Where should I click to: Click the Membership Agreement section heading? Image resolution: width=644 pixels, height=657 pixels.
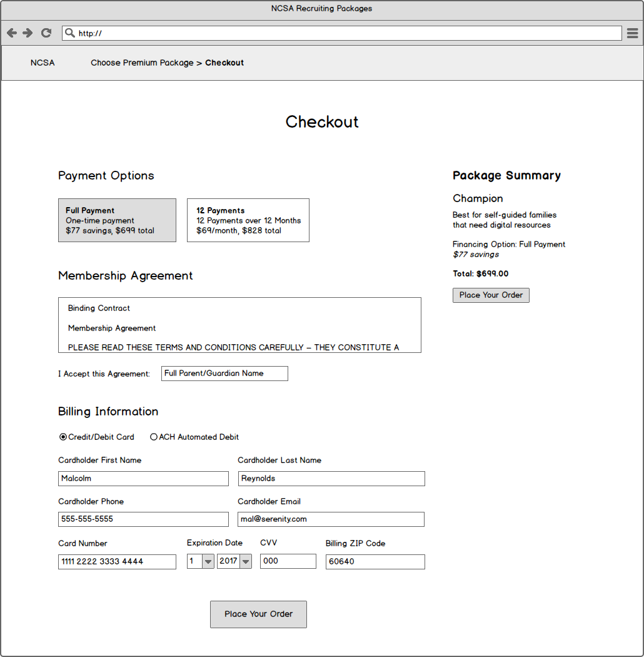(126, 276)
